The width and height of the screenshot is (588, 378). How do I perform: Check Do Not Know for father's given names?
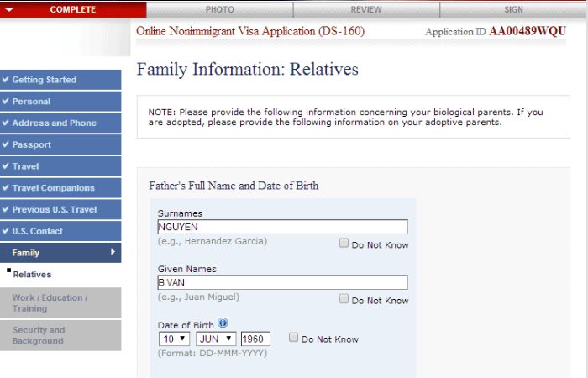click(x=344, y=299)
